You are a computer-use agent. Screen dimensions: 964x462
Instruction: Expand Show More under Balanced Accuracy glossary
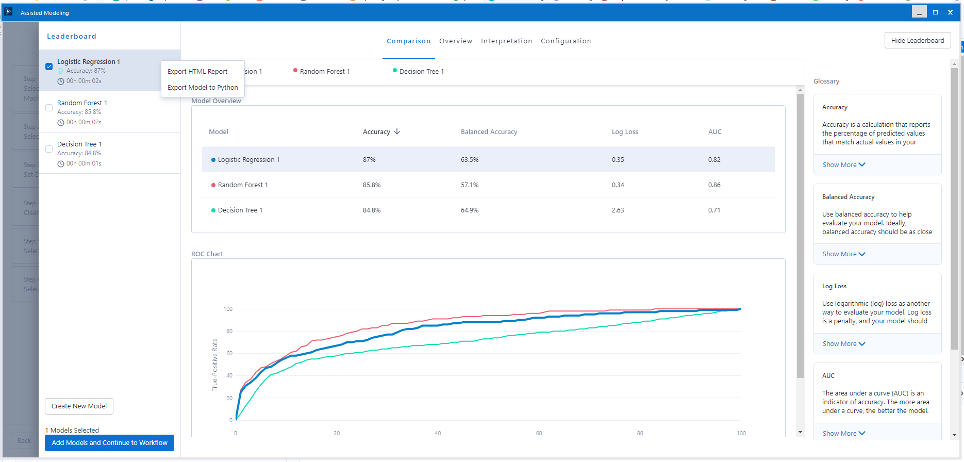843,254
